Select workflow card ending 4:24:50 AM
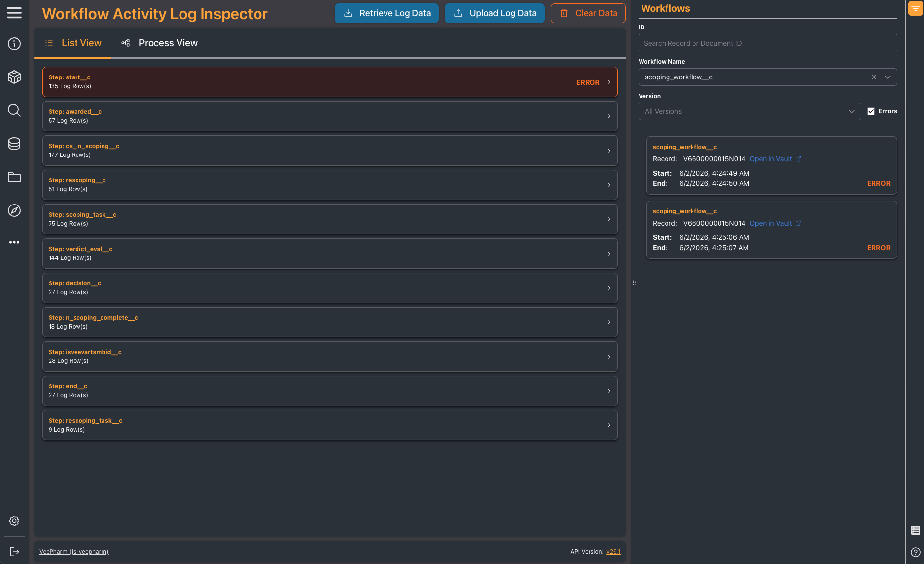The image size is (924, 564). pos(771,165)
